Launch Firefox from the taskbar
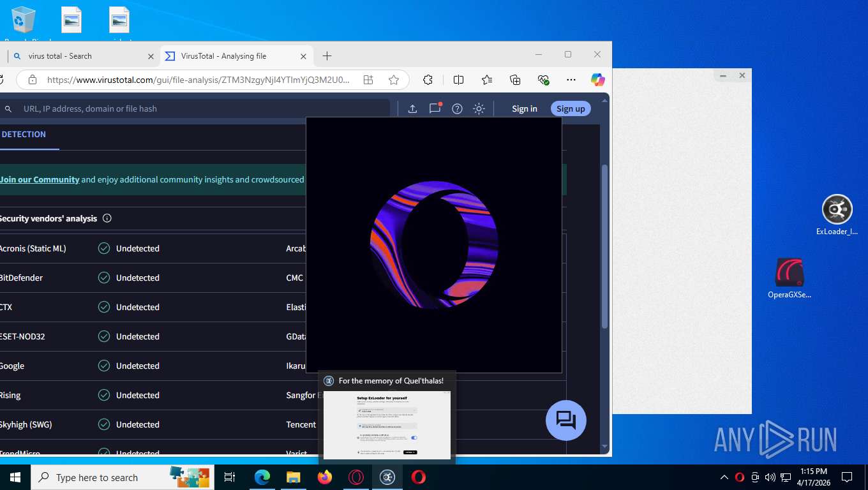 point(325,477)
